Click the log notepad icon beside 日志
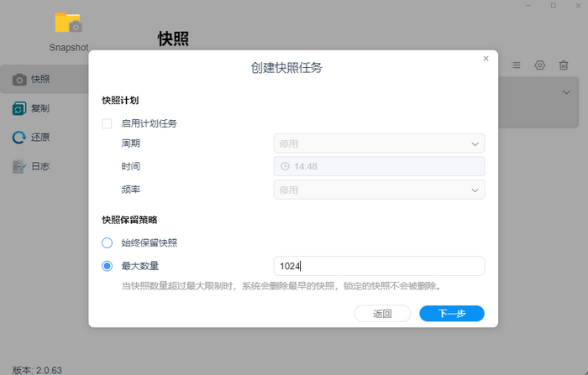This screenshot has width=588, height=375. (x=19, y=167)
